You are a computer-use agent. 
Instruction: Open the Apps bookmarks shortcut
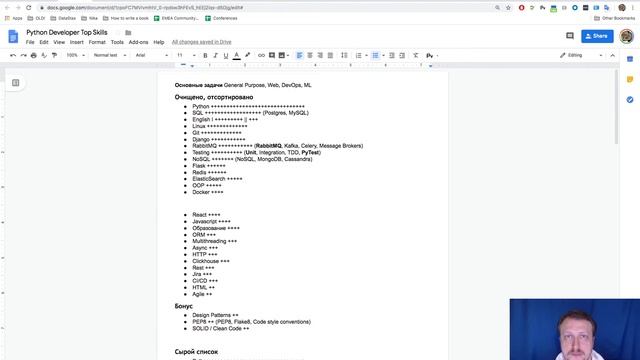(x=13, y=18)
